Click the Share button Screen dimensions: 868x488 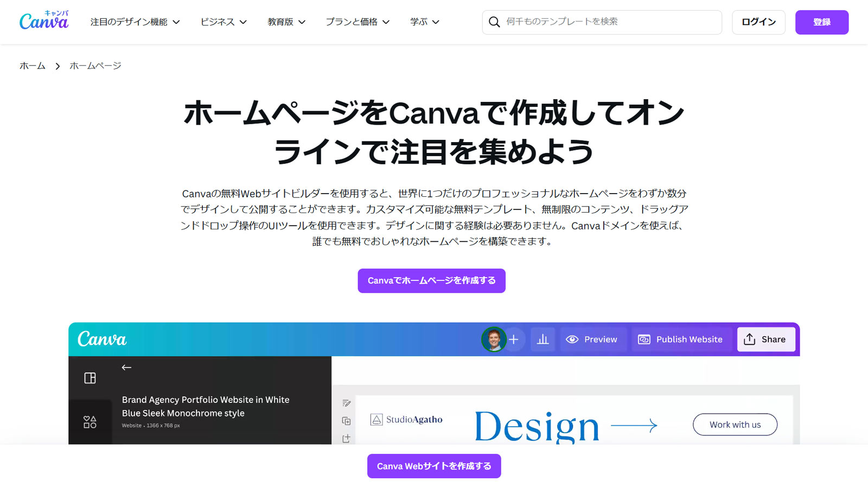click(765, 339)
